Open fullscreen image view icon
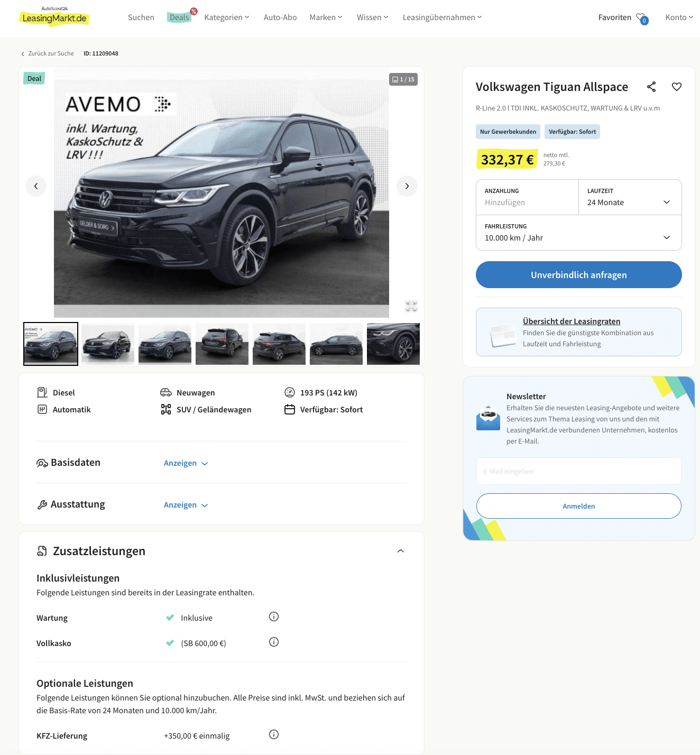Viewport: 700px width, 755px height. (x=411, y=306)
